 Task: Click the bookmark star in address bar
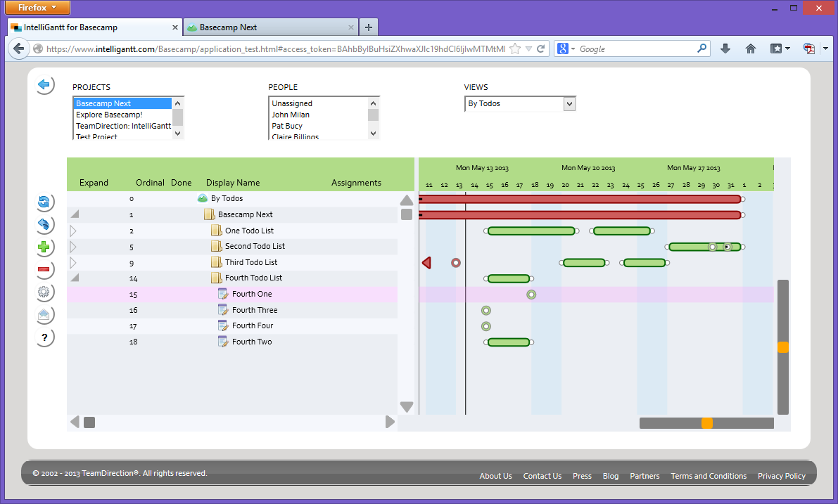tap(515, 49)
